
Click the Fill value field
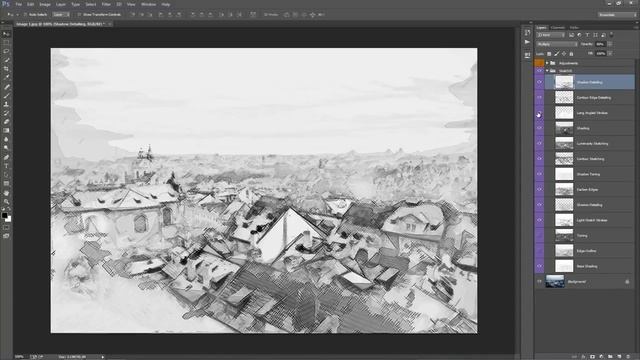pyautogui.click(x=600, y=53)
